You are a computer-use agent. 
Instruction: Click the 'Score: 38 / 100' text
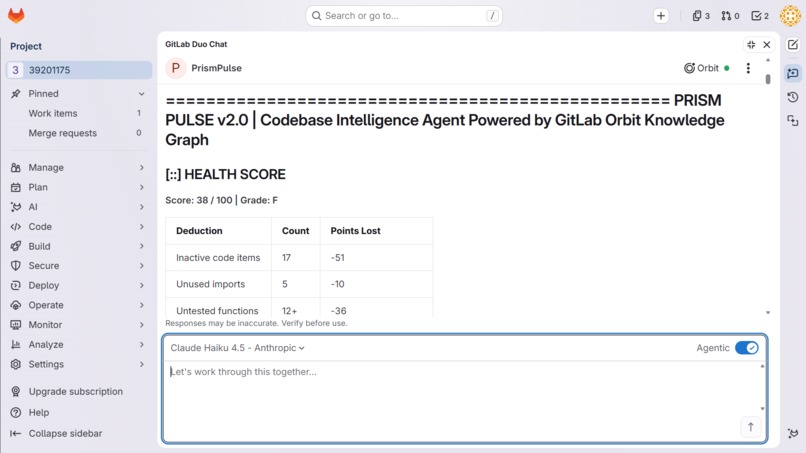click(198, 200)
